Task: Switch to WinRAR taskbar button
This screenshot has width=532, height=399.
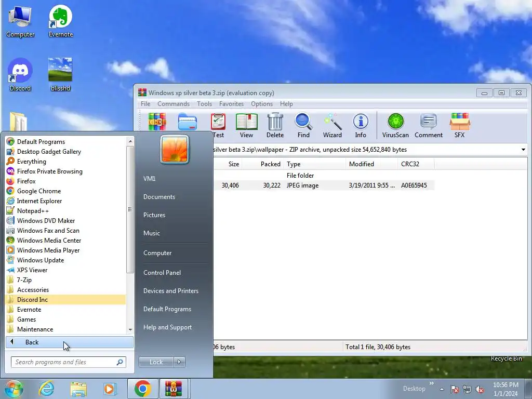Action: pos(174,389)
